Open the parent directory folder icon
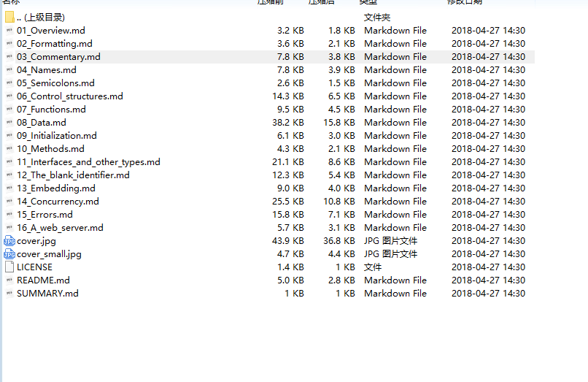The width and height of the screenshot is (588, 382). pos(9,18)
